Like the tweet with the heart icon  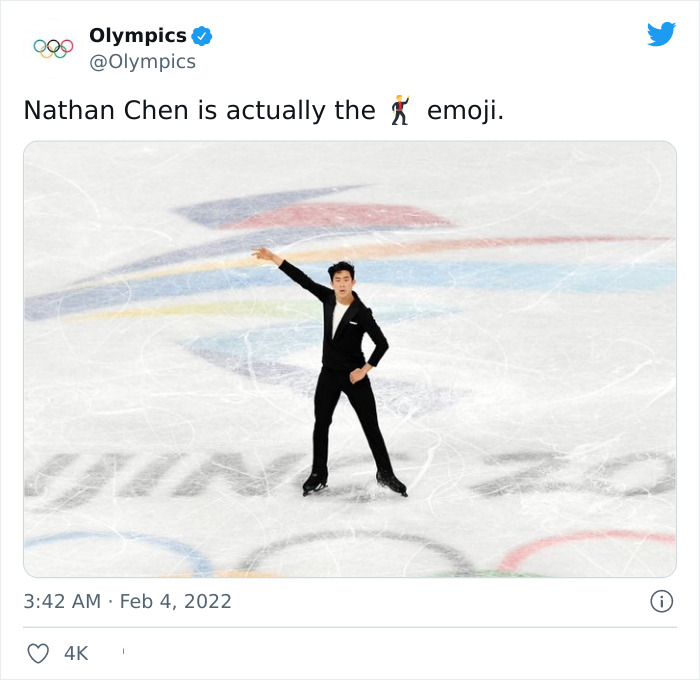pos(38,653)
